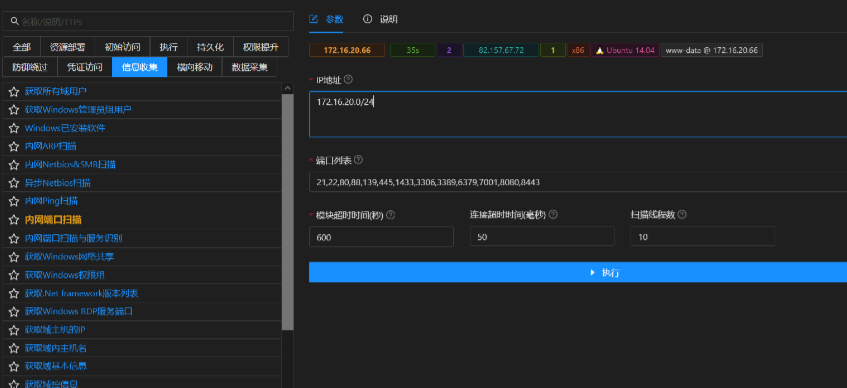Screen dimensions: 847x388
Task: Favorite the Windows已安装软件 module
Action: click(14, 128)
